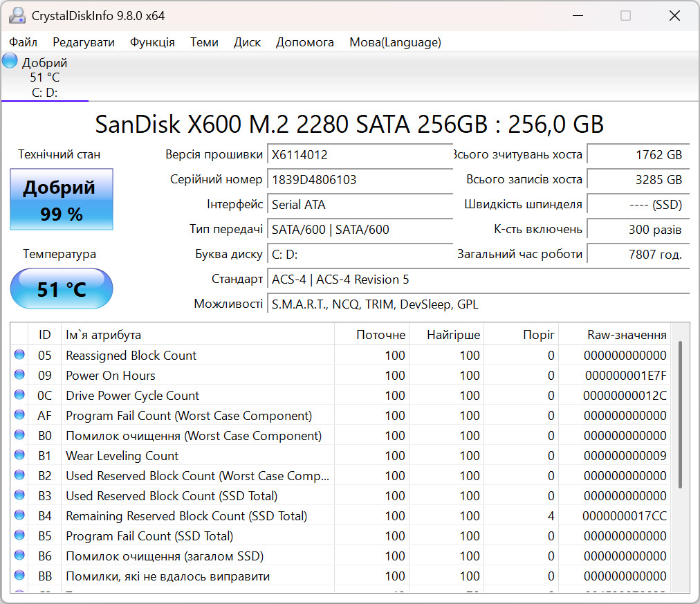Image resolution: width=700 pixels, height=604 pixels.
Task: Click status orb for Wear Leveling Count
Action: 19,455
